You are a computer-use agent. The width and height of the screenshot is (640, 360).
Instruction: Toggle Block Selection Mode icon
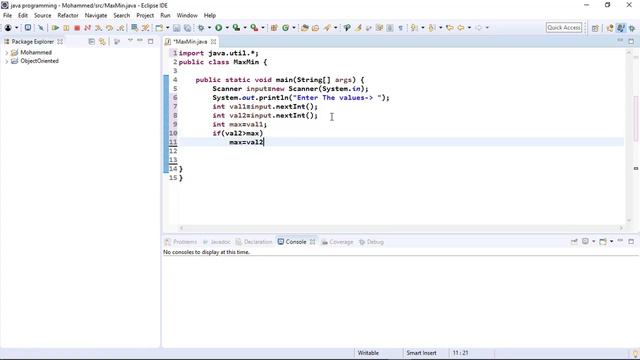point(390,28)
